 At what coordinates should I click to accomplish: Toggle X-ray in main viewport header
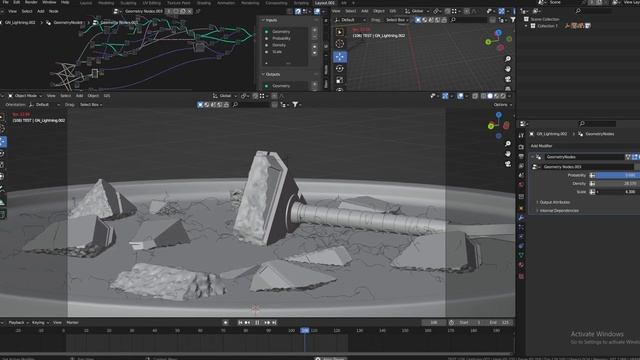[475, 96]
